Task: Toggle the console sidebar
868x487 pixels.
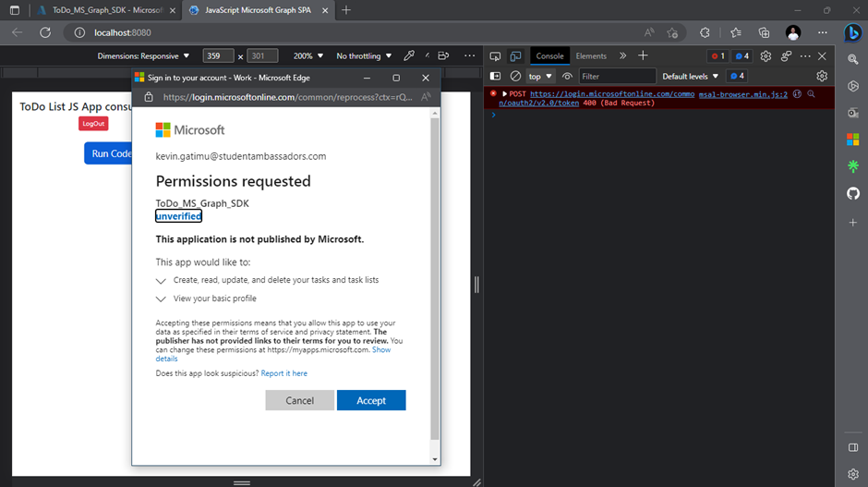Action: tap(495, 76)
